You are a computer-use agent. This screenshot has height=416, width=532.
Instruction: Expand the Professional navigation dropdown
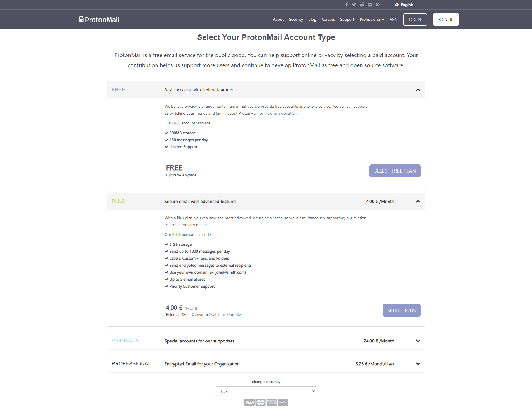click(372, 19)
